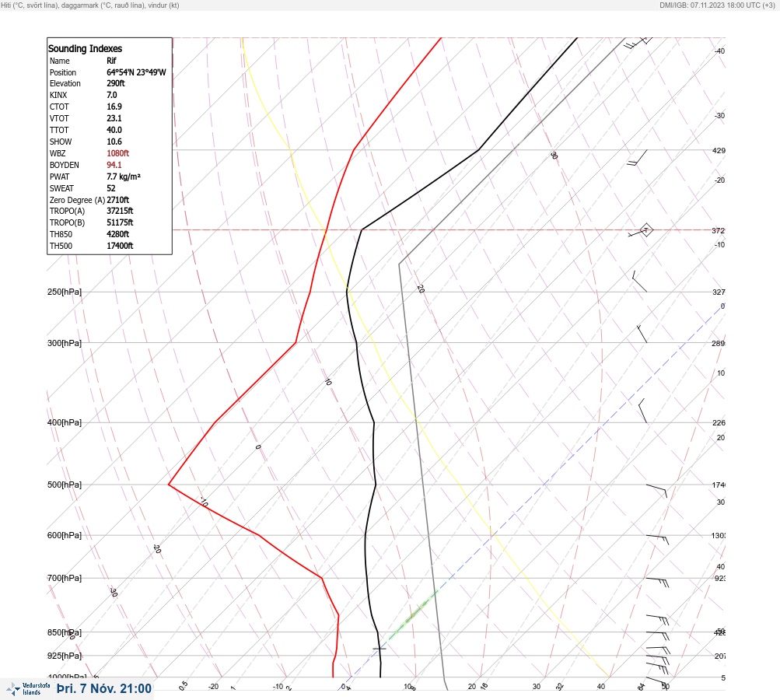Click the diamond tropopause marker on wind column
780x700 pixels.
click(645, 230)
